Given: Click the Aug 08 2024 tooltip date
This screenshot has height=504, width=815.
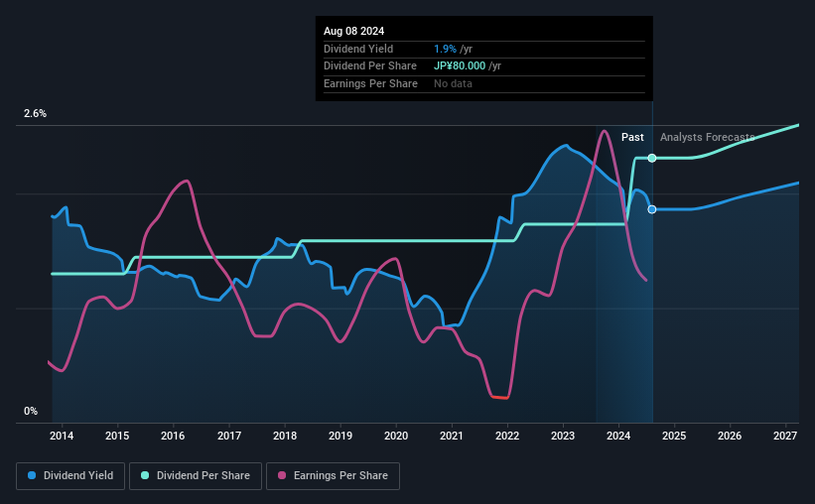Looking at the screenshot, I should [x=354, y=31].
